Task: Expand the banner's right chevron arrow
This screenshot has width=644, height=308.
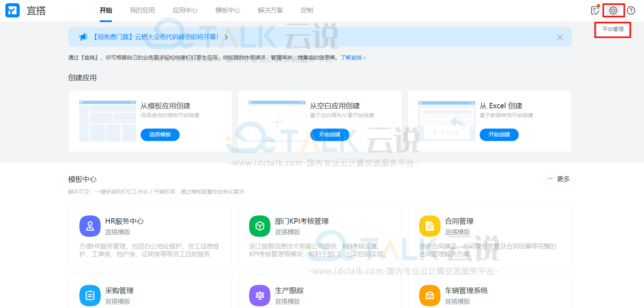Action: pyautogui.click(x=226, y=37)
